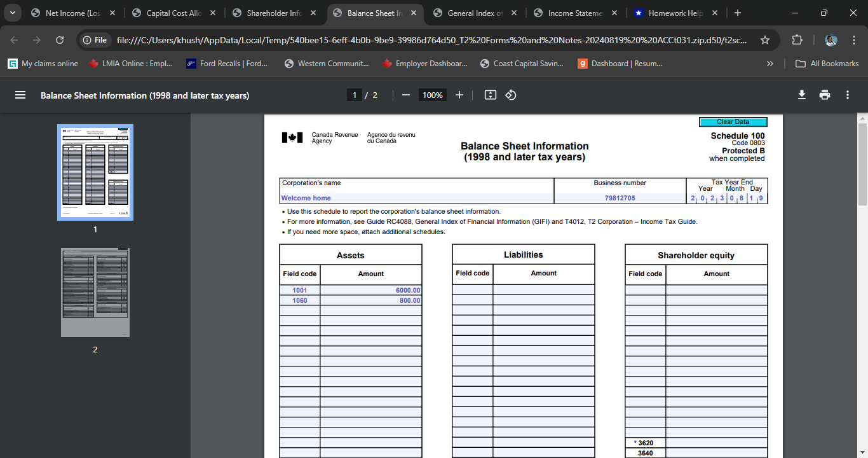Open the Chrome profile avatar

[831, 40]
